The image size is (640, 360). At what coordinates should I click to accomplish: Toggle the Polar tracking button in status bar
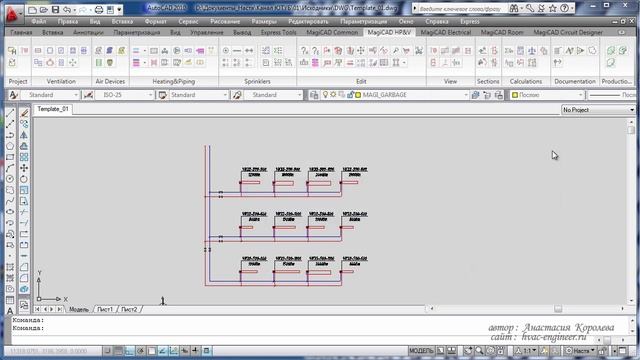(x=140, y=351)
